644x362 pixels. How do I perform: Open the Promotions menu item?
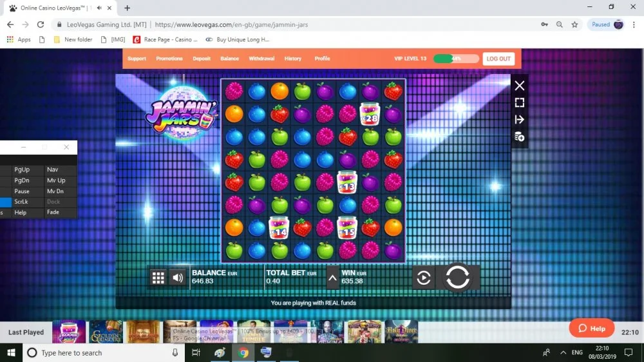pyautogui.click(x=169, y=59)
